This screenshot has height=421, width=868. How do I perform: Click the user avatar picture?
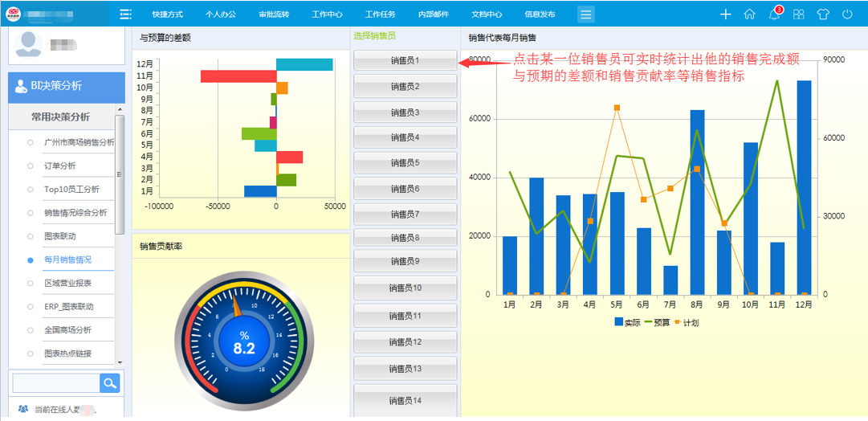pos(29,44)
